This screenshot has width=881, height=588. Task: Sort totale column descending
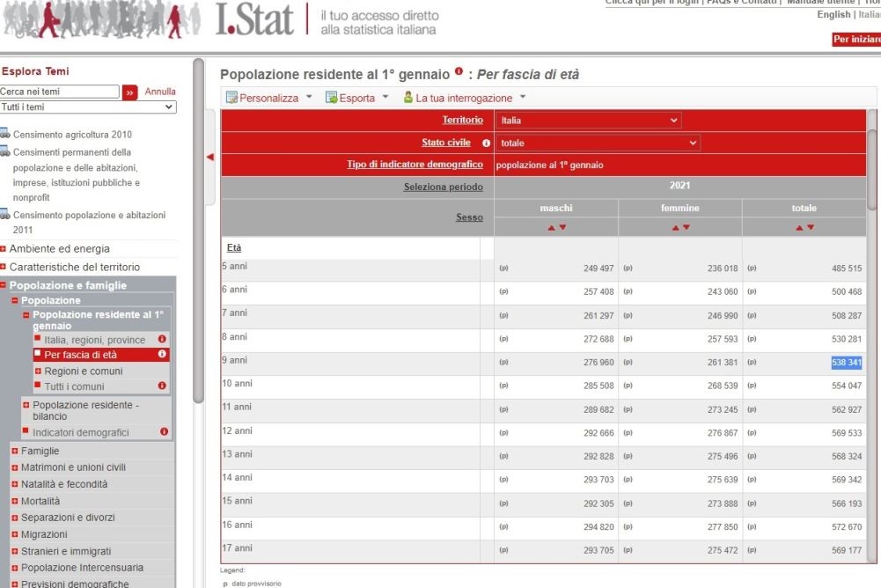coord(811,228)
